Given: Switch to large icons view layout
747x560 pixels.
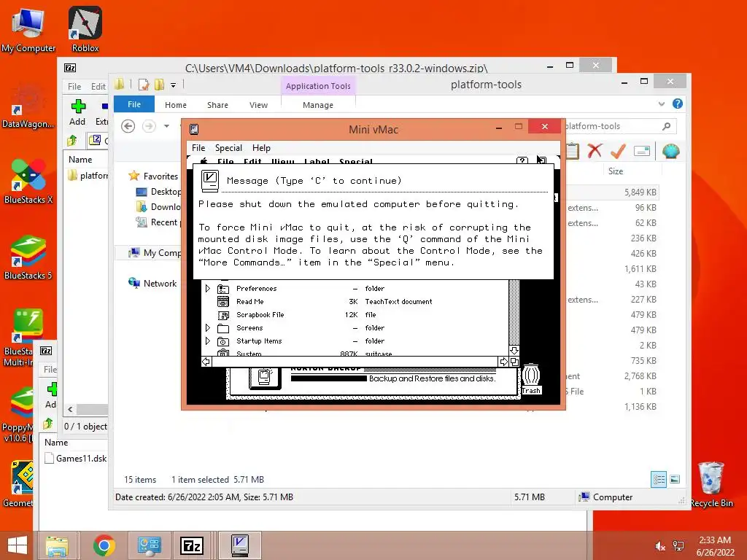Looking at the screenshot, I should pos(675,480).
